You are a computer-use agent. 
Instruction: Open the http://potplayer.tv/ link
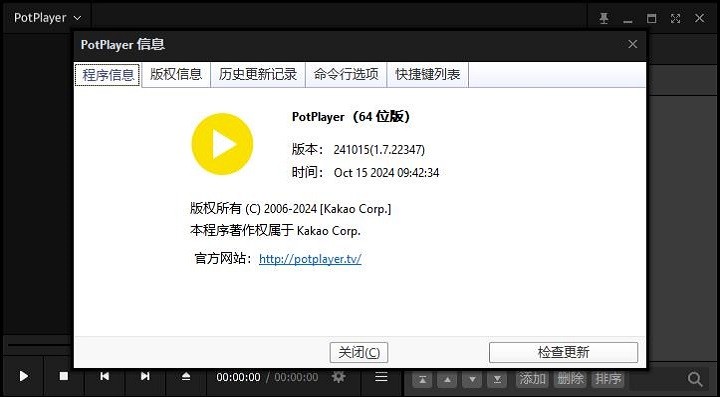coord(310,259)
